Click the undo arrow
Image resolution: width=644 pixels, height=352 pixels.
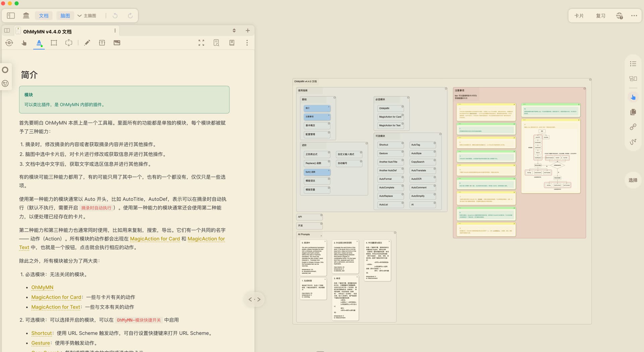pyautogui.click(x=115, y=15)
